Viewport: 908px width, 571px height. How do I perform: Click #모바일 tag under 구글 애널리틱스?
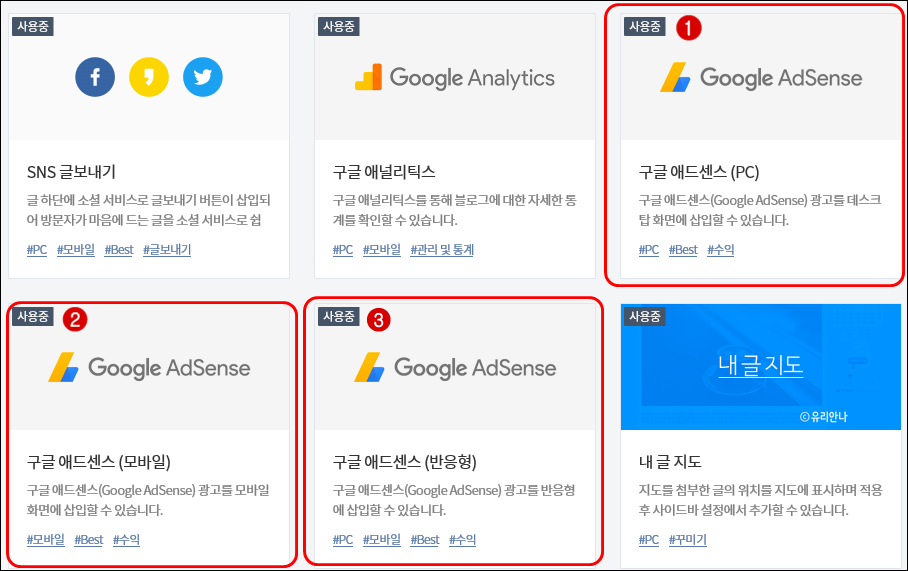[382, 250]
